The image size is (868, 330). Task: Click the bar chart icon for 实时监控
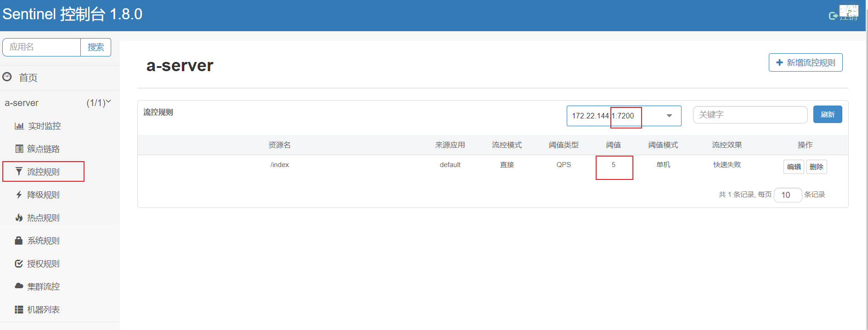point(19,126)
